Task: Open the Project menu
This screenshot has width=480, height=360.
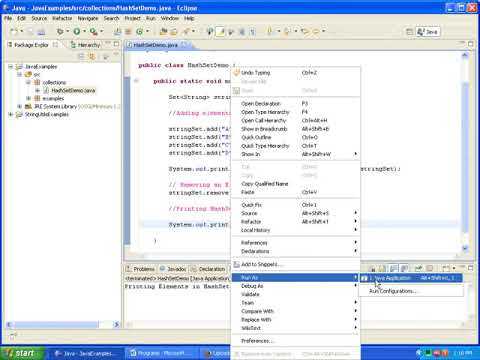Action: pyautogui.click(x=132, y=18)
